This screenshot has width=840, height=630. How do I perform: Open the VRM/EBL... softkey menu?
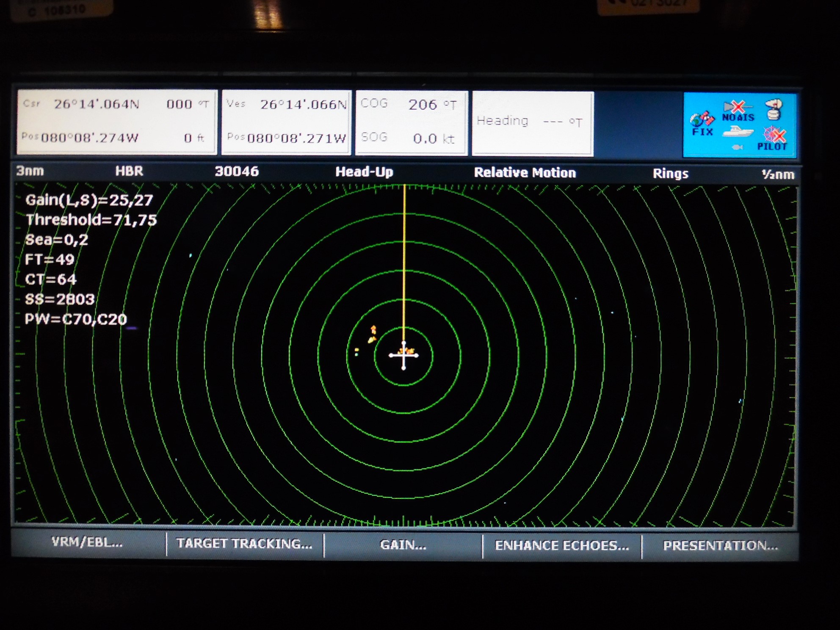[x=88, y=543]
